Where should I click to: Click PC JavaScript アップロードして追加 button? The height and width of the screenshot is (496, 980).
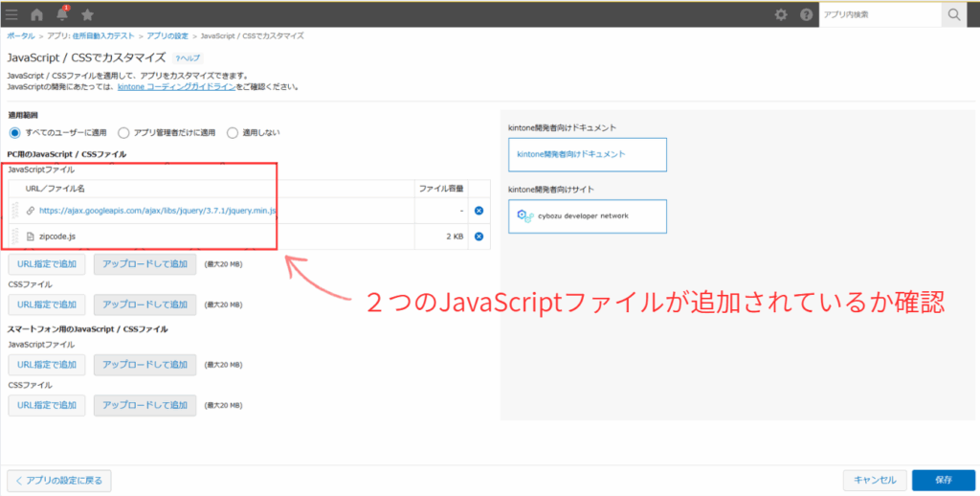[145, 264]
